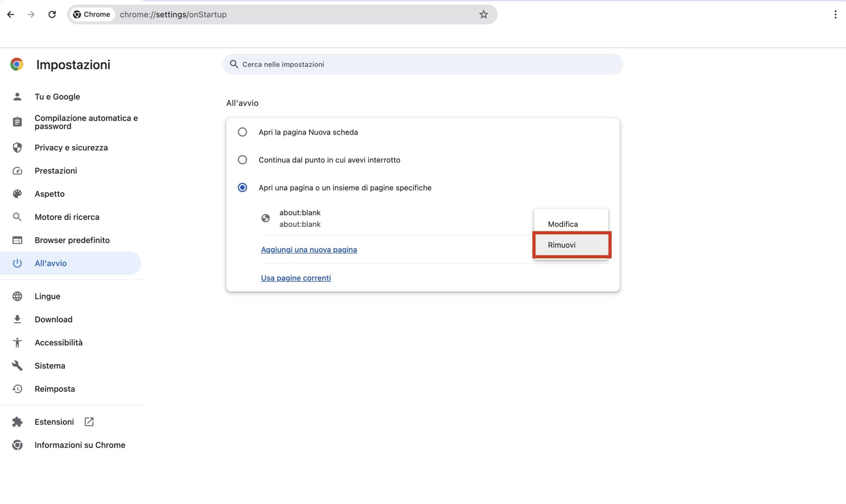Click the browser back arrow icon
This screenshot has width=846, height=504.
tap(11, 14)
